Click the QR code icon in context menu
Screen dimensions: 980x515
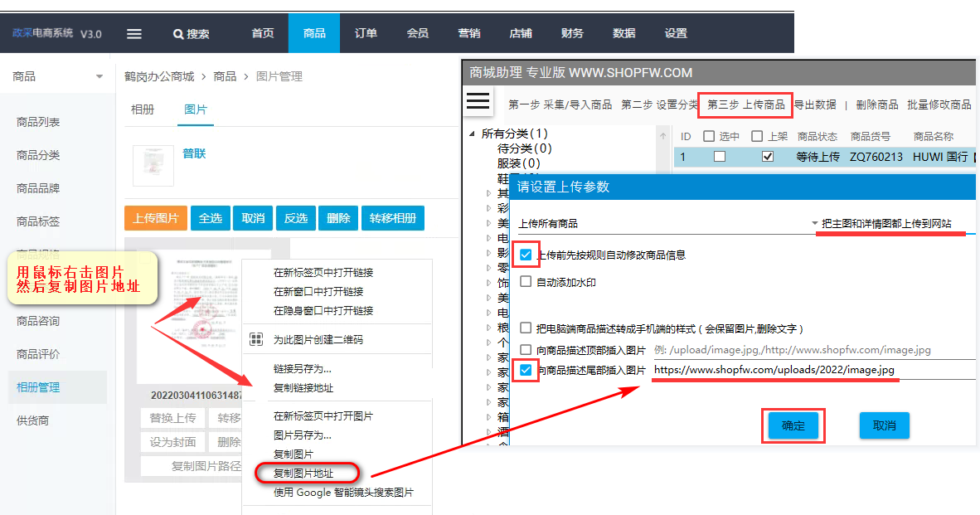pos(256,339)
